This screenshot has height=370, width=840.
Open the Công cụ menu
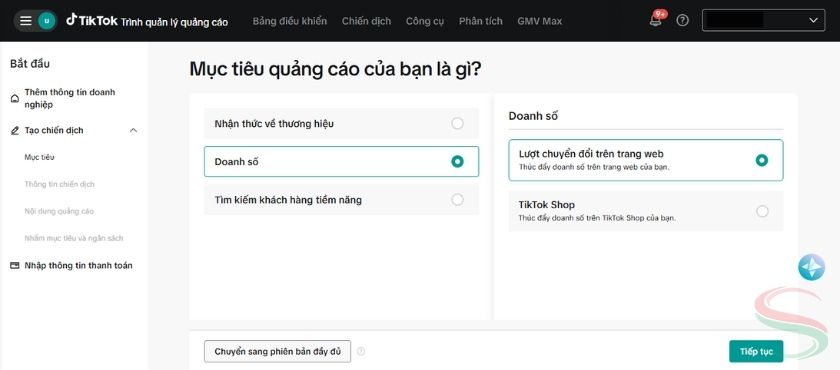[x=425, y=21]
